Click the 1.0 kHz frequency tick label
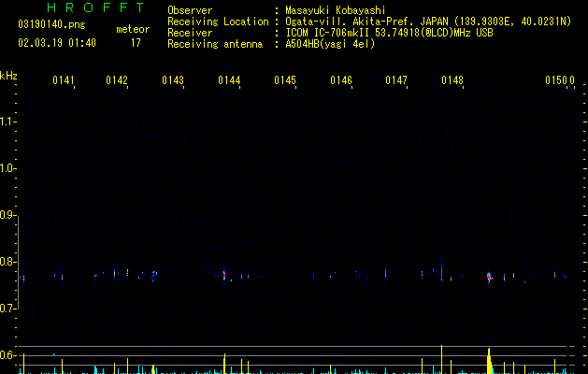 (7, 168)
